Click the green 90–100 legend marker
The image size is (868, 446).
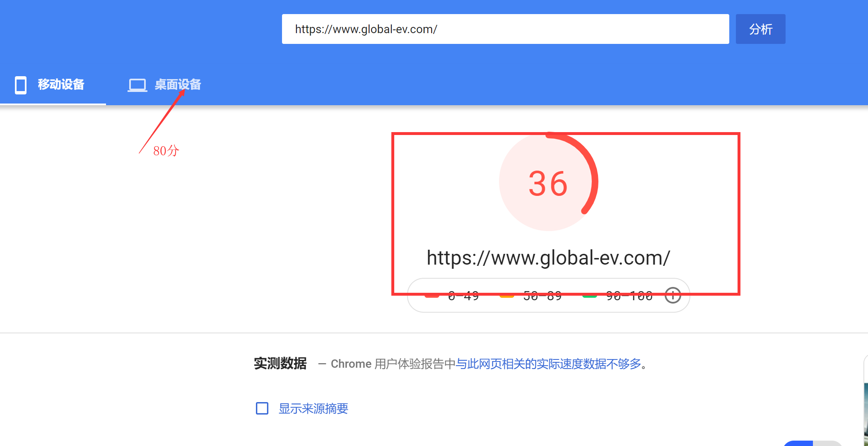pos(589,296)
